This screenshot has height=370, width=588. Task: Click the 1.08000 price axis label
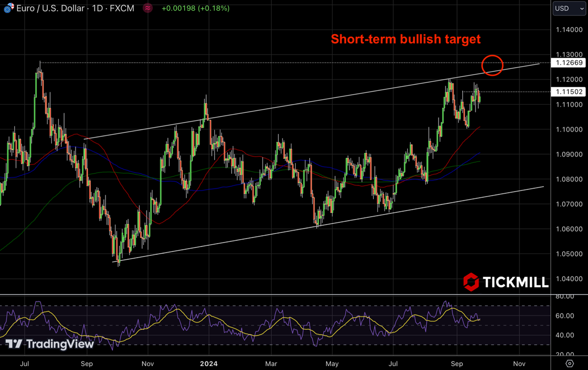pos(569,179)
